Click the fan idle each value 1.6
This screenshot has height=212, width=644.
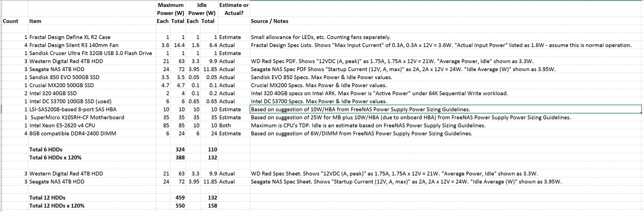click(196, 45)
